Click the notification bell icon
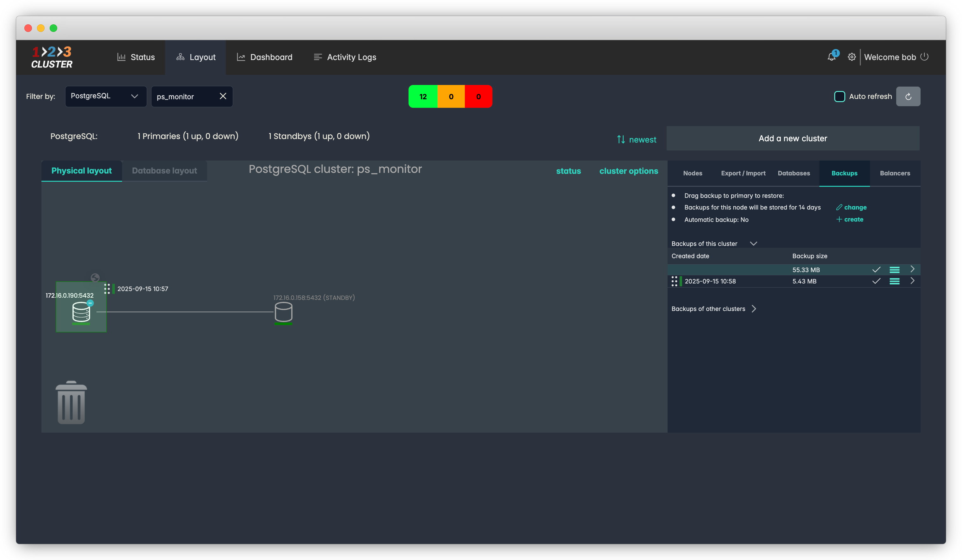 (x=831, y=57)
